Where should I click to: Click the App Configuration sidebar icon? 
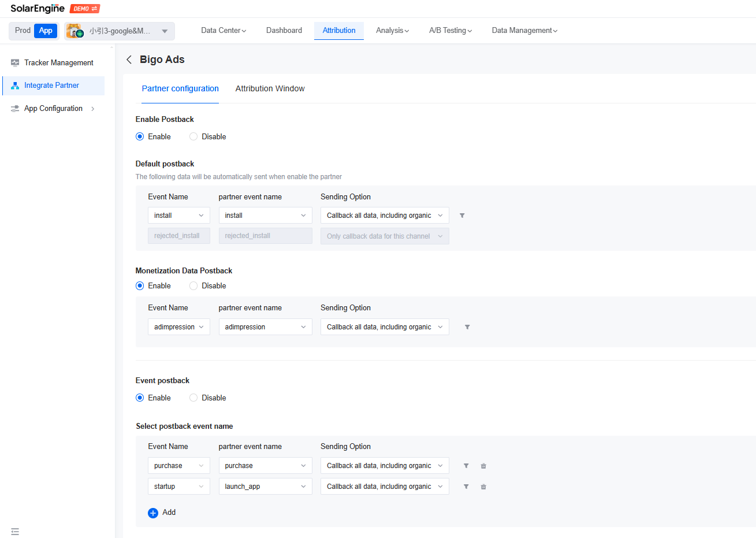pos(14,108)
